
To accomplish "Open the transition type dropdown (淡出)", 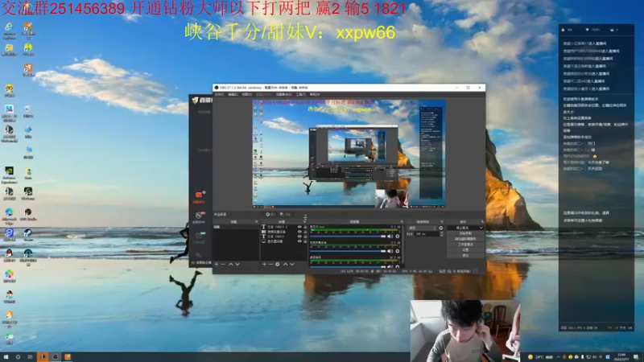I will pos(422,228).
